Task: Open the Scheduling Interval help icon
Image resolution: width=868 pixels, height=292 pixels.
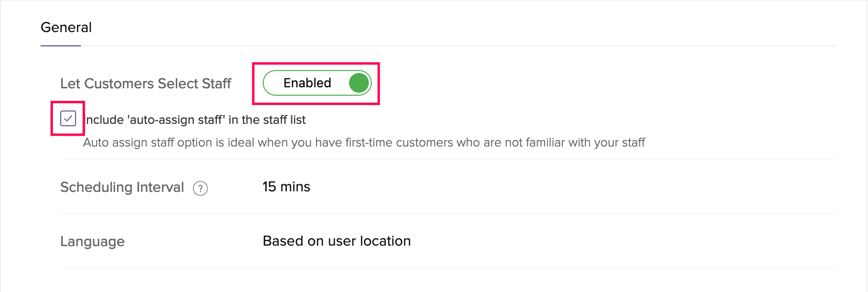Action: coord(200,188)
